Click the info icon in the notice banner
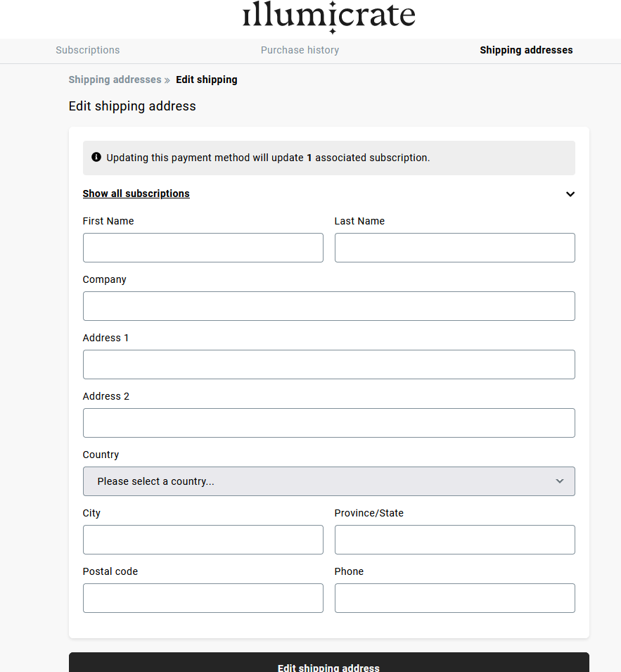 96,158
